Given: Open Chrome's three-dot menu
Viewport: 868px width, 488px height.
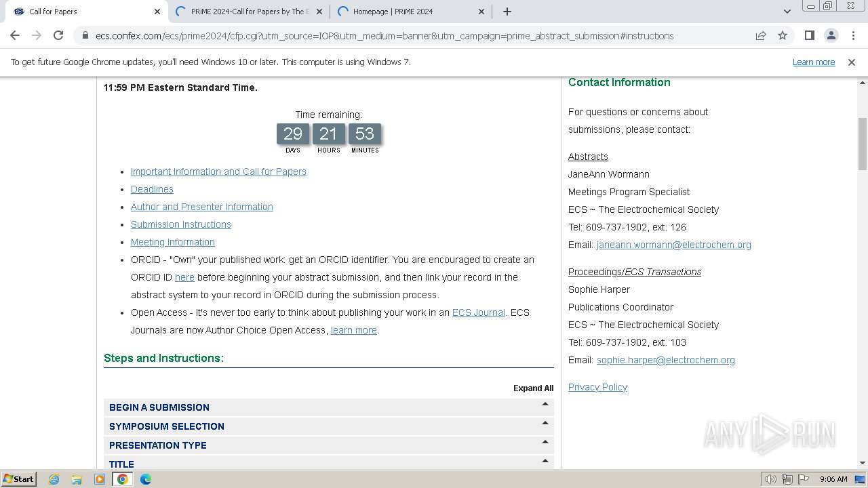Looking at the screenshot, I should (853, 36).
